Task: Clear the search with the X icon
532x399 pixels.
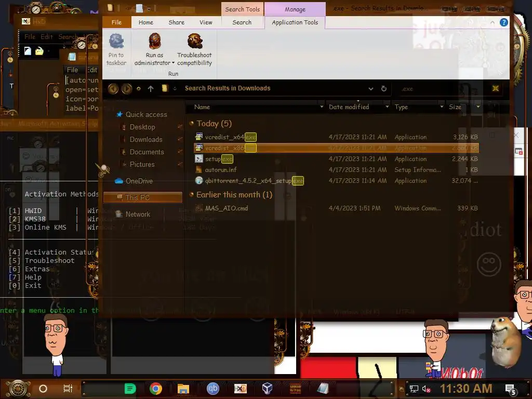Action: coord(495,88)
